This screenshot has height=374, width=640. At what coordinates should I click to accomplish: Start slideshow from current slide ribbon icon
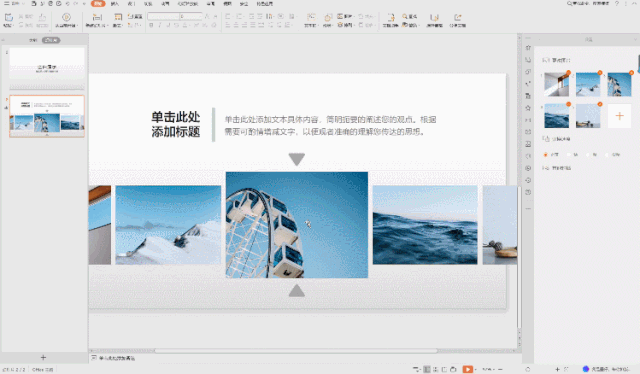coord(66,17)
